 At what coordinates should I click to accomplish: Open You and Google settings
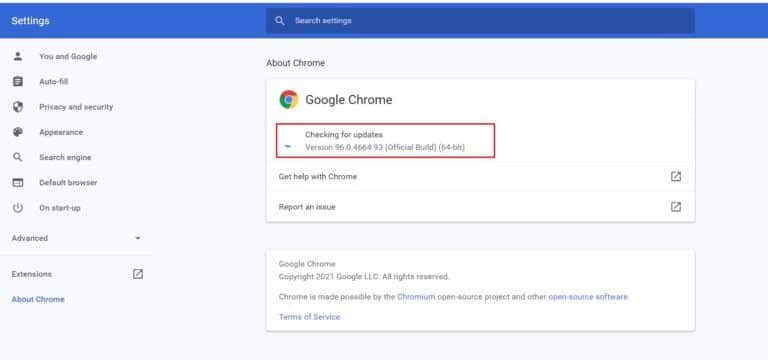click(x=68, y=56)
